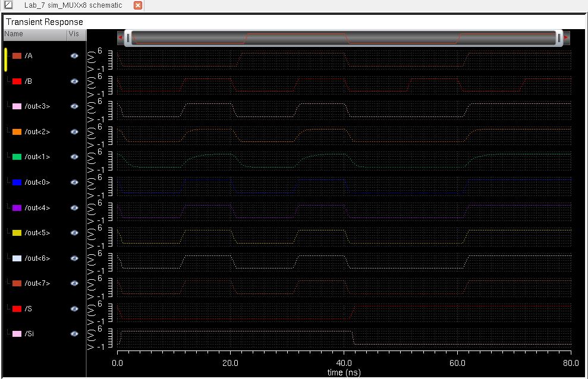Click the /A color swatch
The height and width of the screenshot is (379, 588).
(17, 56)
